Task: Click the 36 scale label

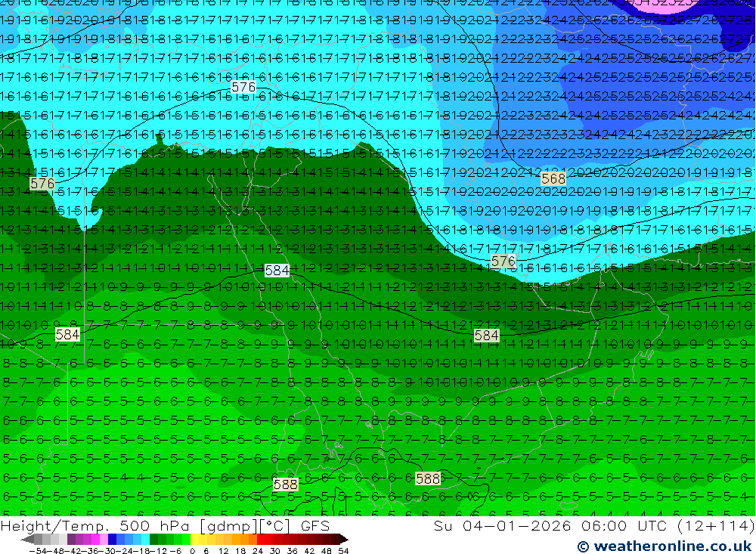Action: coord(292,551)
